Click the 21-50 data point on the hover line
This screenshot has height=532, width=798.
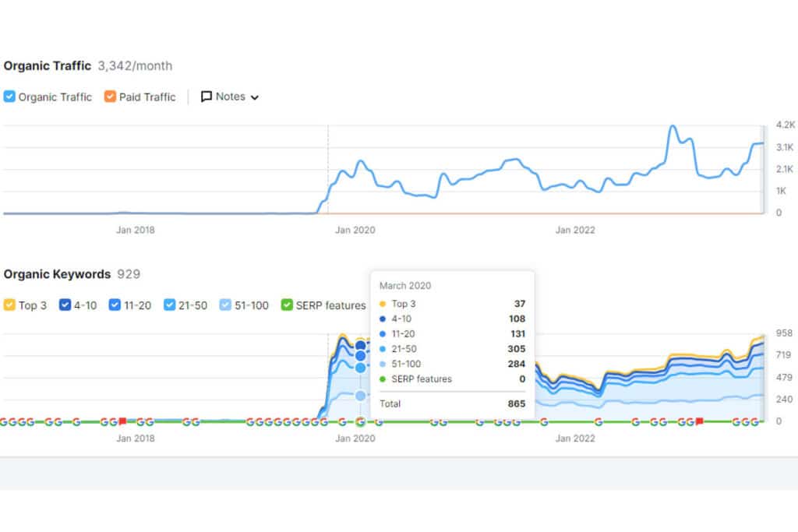pyautogui.click(x=360, y=367)
